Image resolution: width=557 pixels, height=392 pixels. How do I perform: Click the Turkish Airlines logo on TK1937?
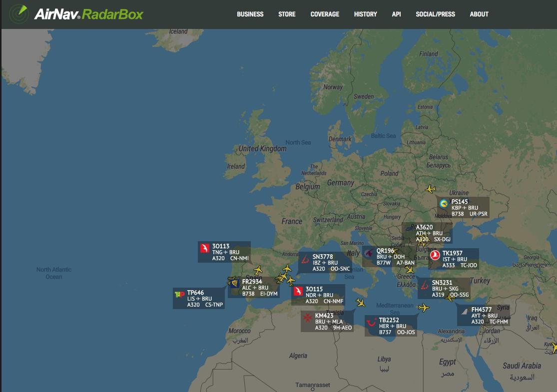(x=435, y=255)
